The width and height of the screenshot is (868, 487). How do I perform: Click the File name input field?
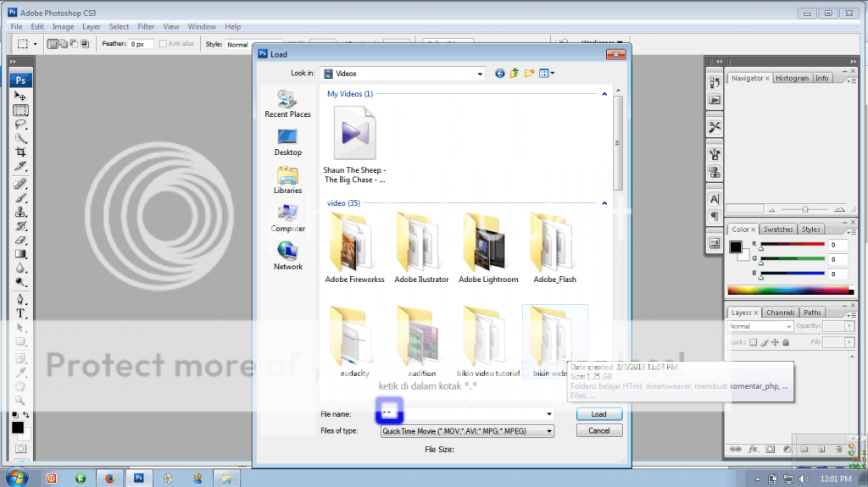point(467,414)
